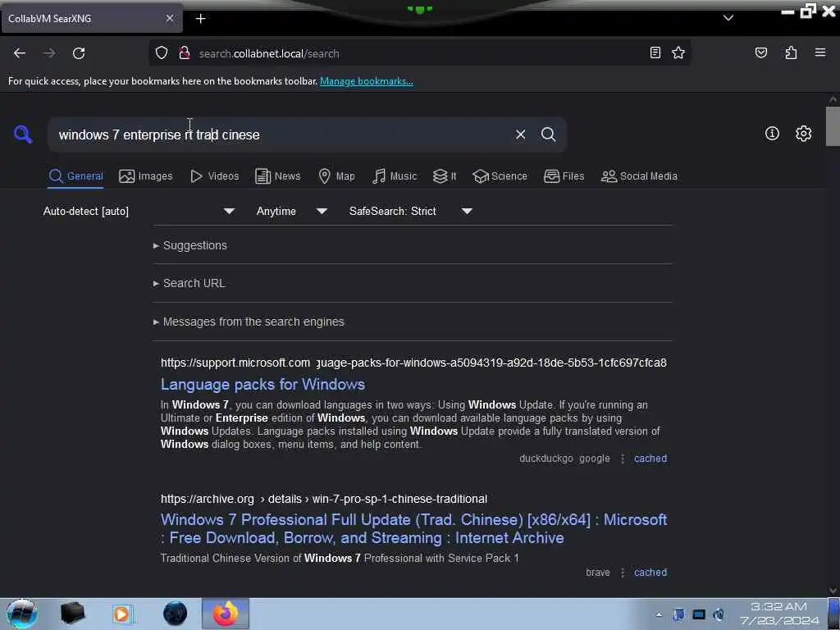The height and width of the screenshot is (630, 840).
Task: Go back to the previous page
Action: 20,53
